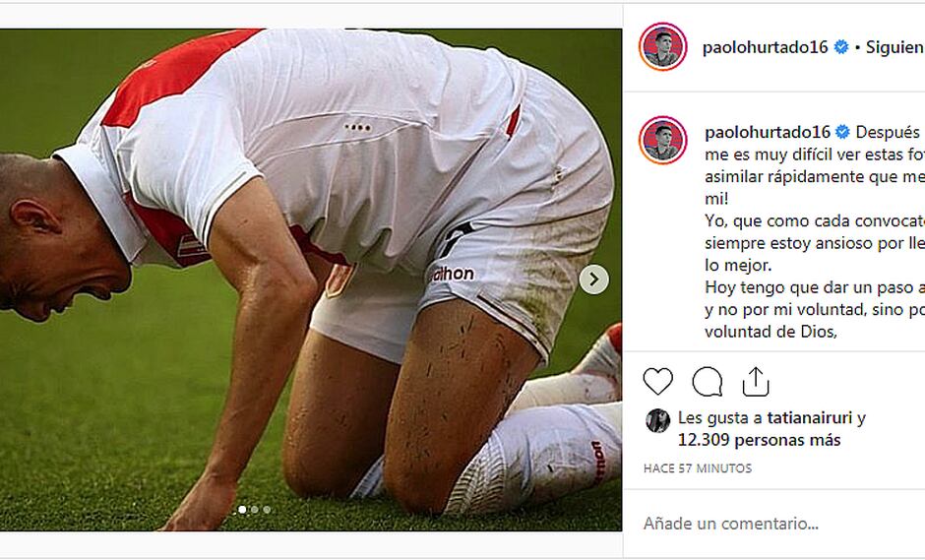Click the HACE 57 MINUTOS timestamp
Image resolution: width=925 pixels, height=560 pixels.
coord(698,468)
